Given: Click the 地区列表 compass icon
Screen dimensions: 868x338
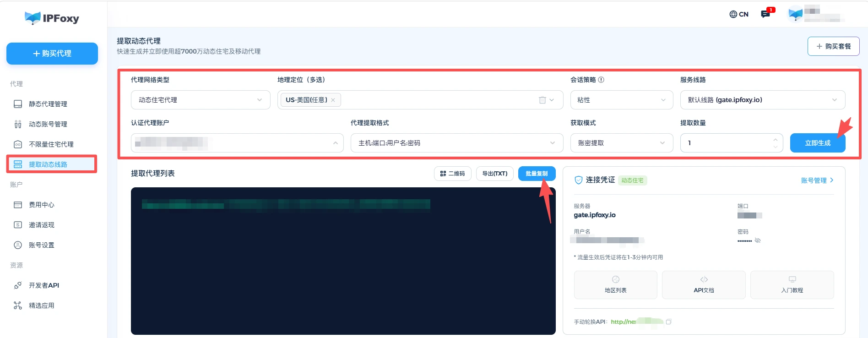Looking at the screenshot, I should [616, 279].
